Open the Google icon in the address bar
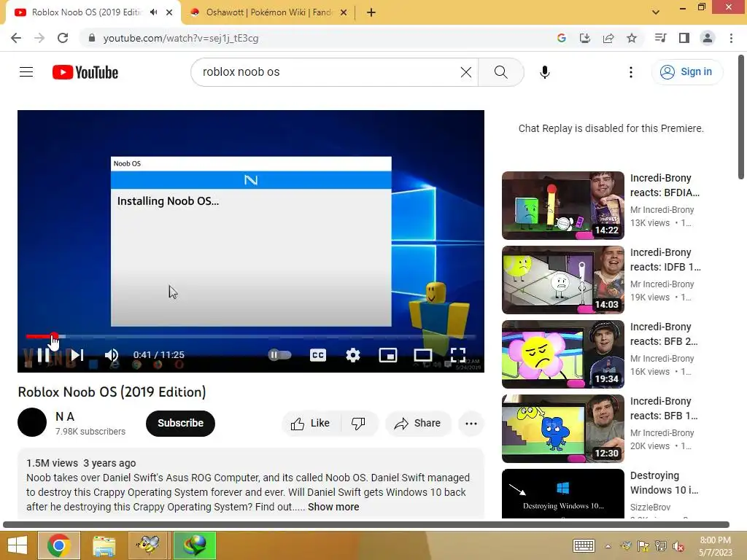Image resolution: width=747 pixels, height=560 pixels. (561, 38)
